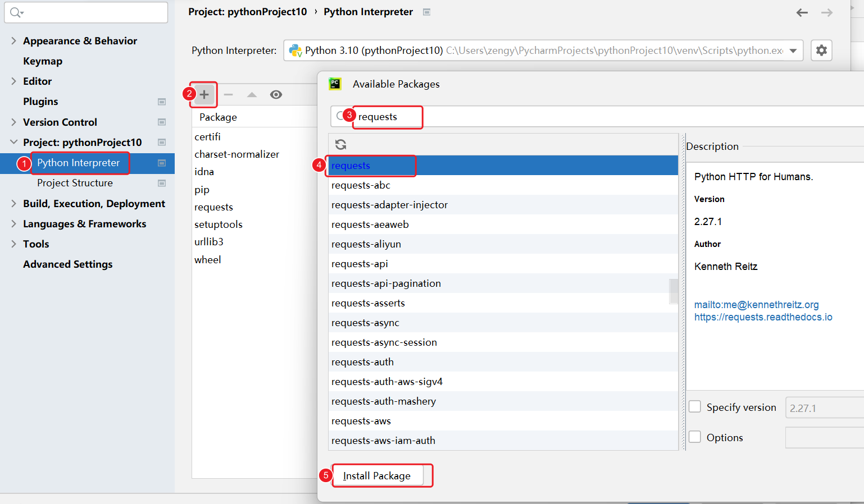Click the project-level icon beside the breadcrumb
This screenshot has height=504, width=864.
click(426, 12)
